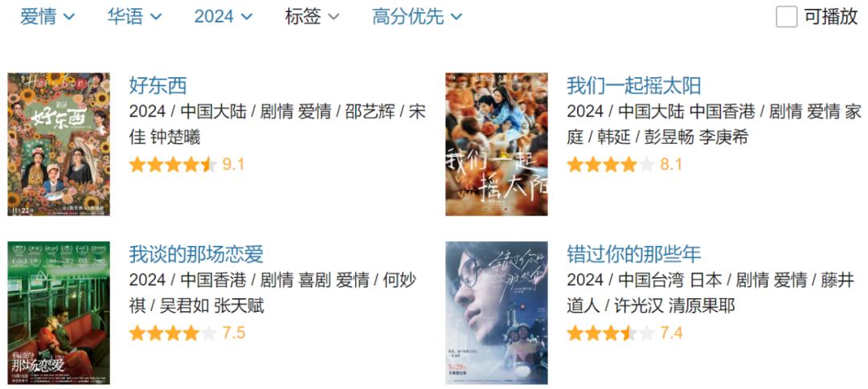Click the star rating icons beside 8.1
This screenshot has width=868, height=389.
611,164
